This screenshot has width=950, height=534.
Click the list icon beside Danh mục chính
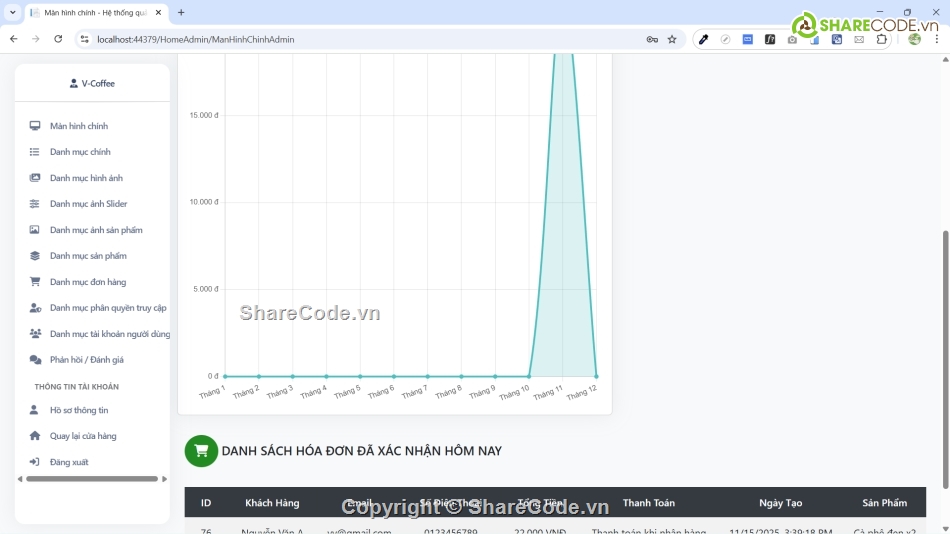click(x=35, y=152)
